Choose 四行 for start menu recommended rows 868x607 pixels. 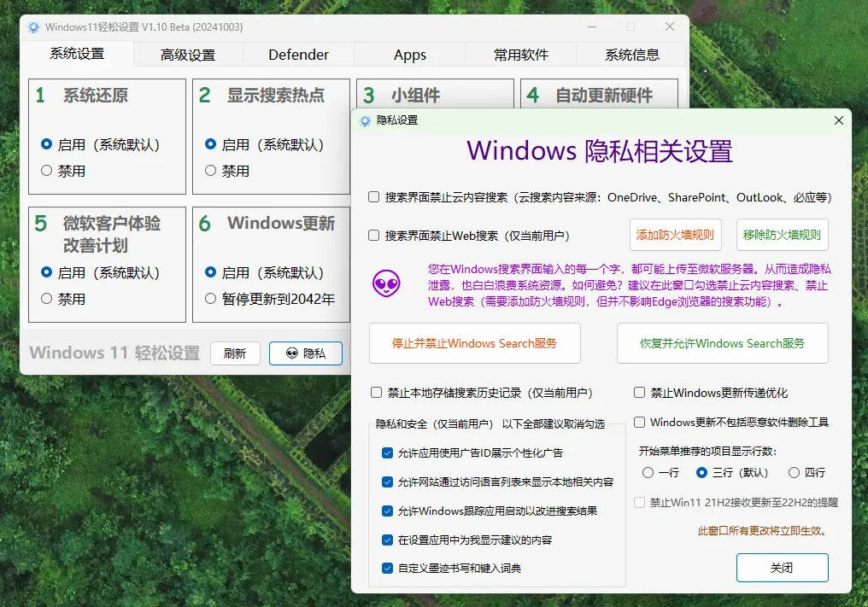click(792, 472)
